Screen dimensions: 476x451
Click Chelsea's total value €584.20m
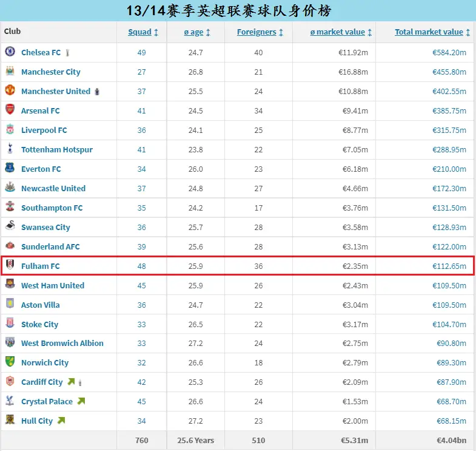click(x=449, y=53)
